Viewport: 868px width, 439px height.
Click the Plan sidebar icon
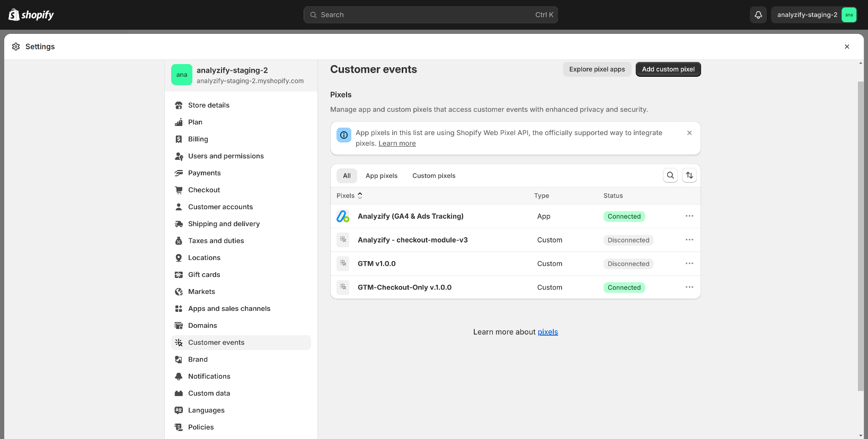coord(179,122)
